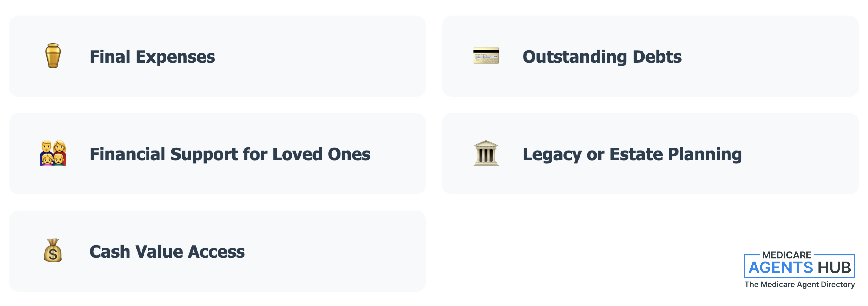
Task: Click the Medicare Agents Hub logo
Action: (799, 270)
